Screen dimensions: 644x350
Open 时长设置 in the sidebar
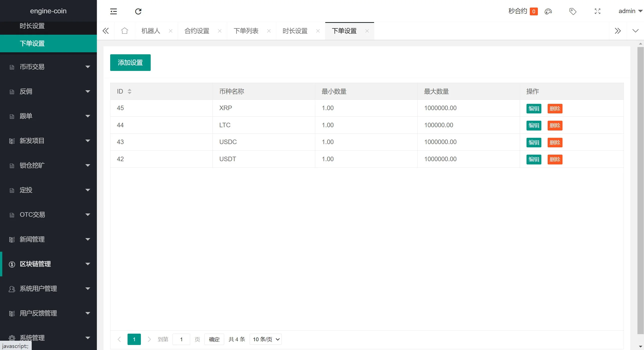32,26
